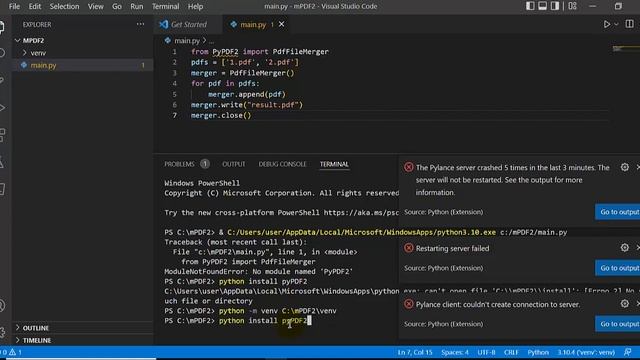Switch to the Get Started tab
The height and width of the screenshot is (360, 640).
pos(189,24)
